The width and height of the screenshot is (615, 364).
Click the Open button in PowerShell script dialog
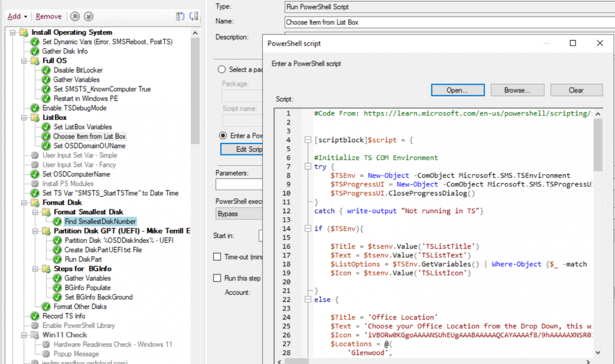tap(457, 90)
